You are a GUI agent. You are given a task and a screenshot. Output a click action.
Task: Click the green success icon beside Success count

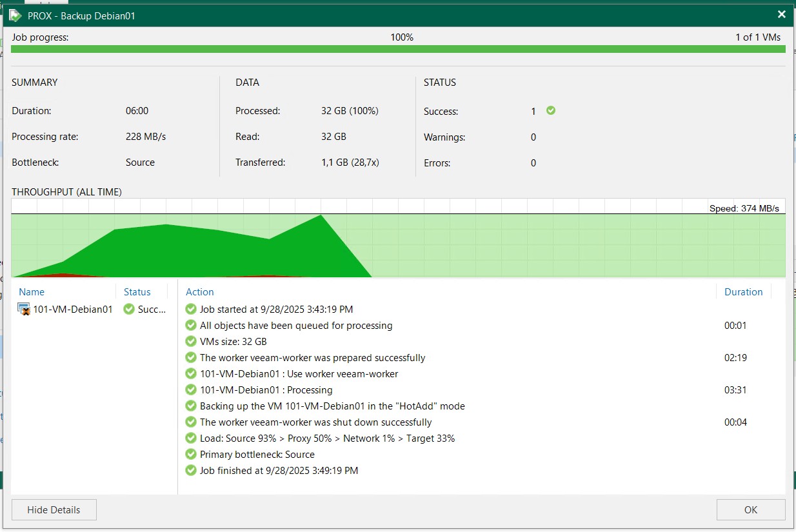click(x=550, y=111)
